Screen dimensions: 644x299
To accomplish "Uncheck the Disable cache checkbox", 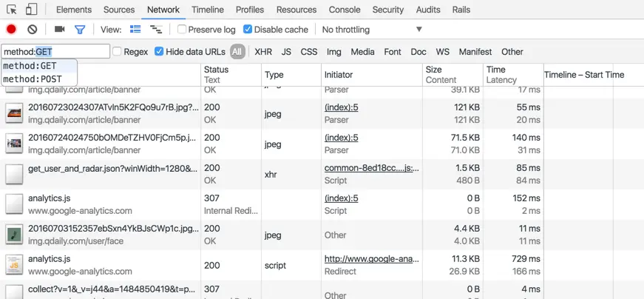I will click(247, 29).
